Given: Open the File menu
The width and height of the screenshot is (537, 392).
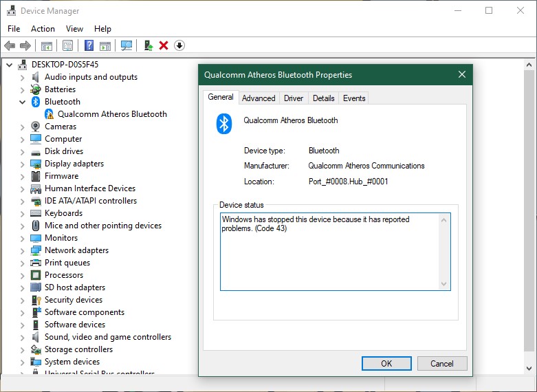Looking at the screenshot, I should 14,29.
